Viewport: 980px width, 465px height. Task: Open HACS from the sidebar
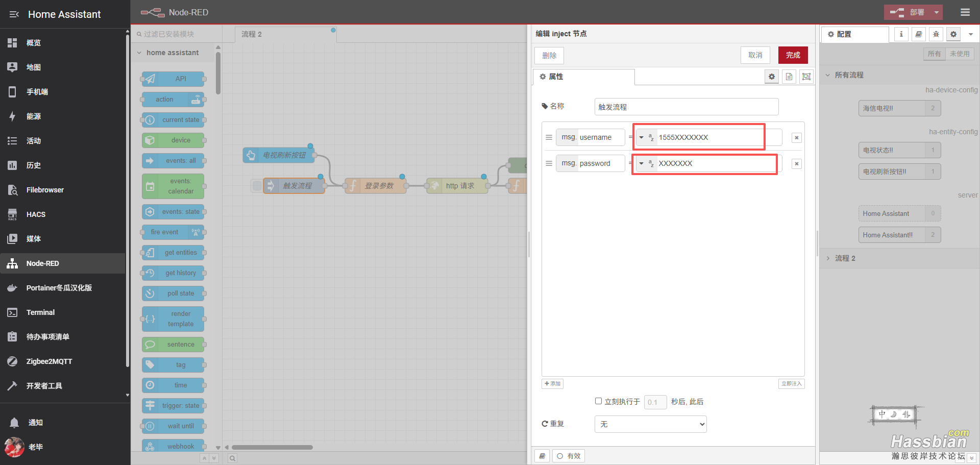[x=36, y=214]
